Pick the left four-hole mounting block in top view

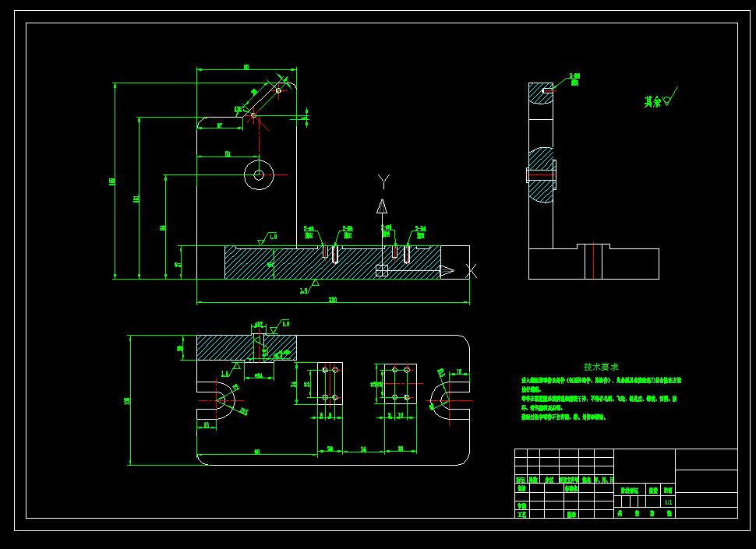pyautogui.click(x=330, y=384)
